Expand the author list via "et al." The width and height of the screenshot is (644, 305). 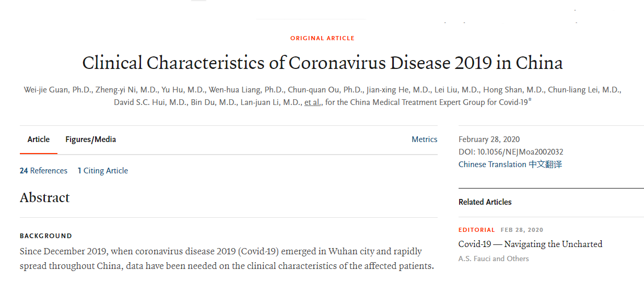[312, 102]
